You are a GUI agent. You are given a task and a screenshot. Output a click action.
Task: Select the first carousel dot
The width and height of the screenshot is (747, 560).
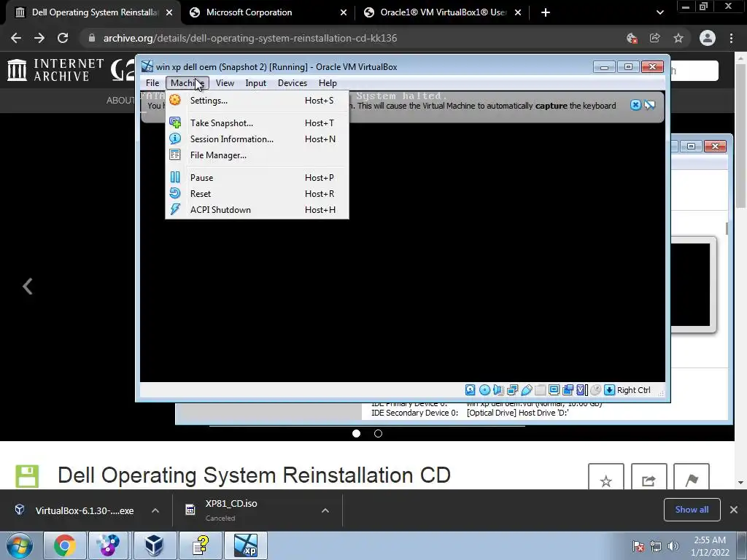click(x=356, y=433)
